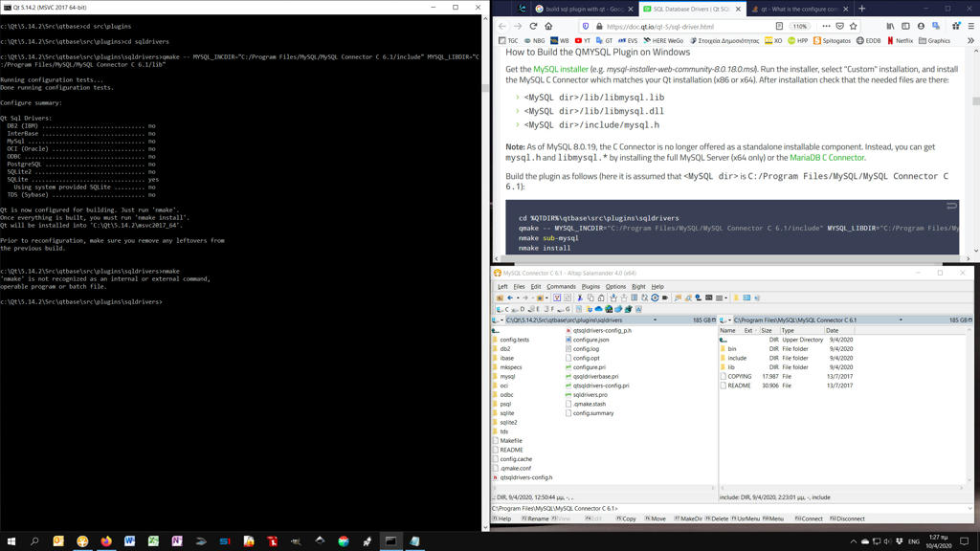The width and height of the screenshot is (980, 551).
Task: Go back in Salamander toolbar
Action: (x=511, y=298)
